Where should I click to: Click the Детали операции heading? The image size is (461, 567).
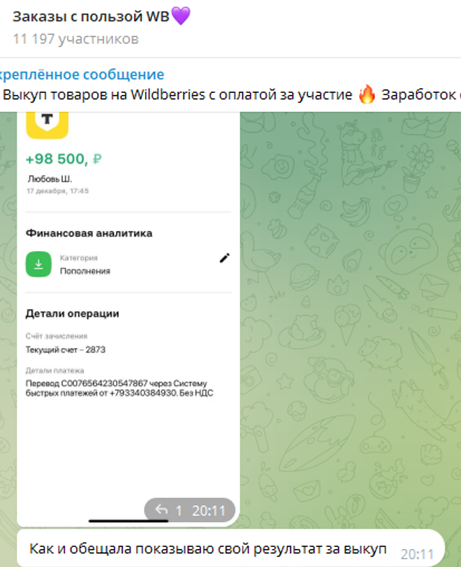(x=72, y=314)
